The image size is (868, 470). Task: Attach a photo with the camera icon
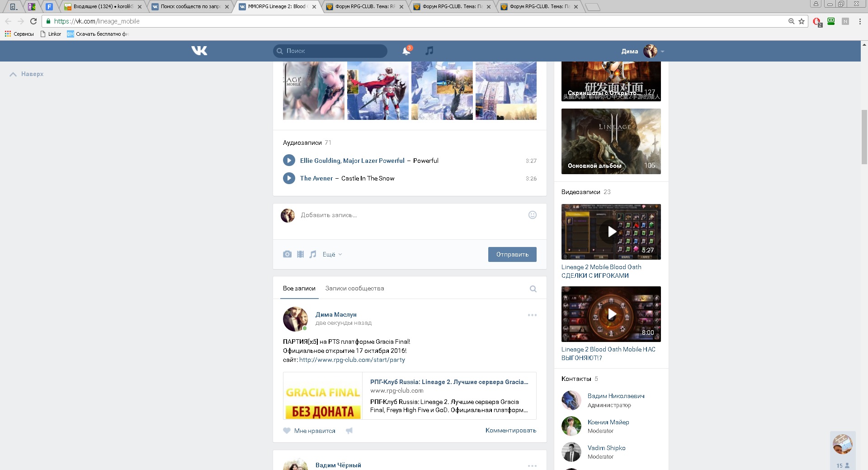[287, 254]
